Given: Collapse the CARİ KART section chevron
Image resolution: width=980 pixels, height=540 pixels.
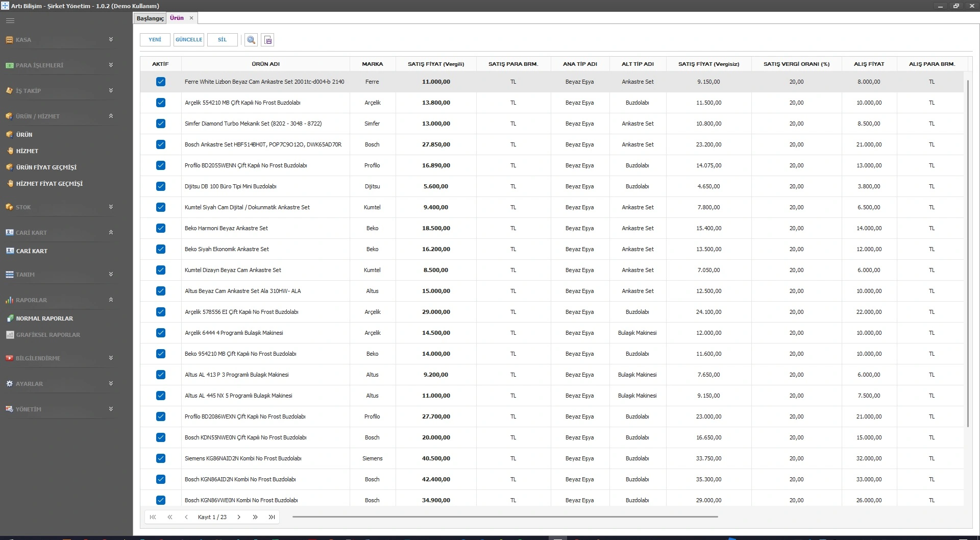Looking at the screenshot, I should click(111, 232).
